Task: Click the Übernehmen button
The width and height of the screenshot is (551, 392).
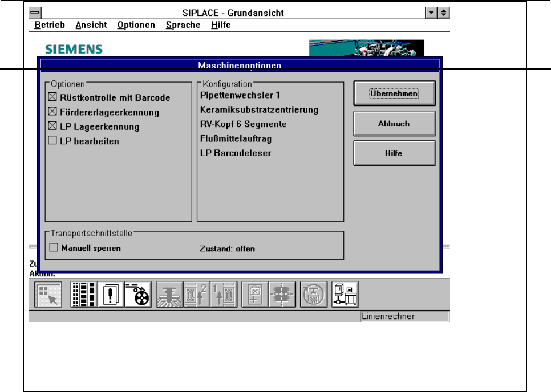Action: [x=394, y=93]
